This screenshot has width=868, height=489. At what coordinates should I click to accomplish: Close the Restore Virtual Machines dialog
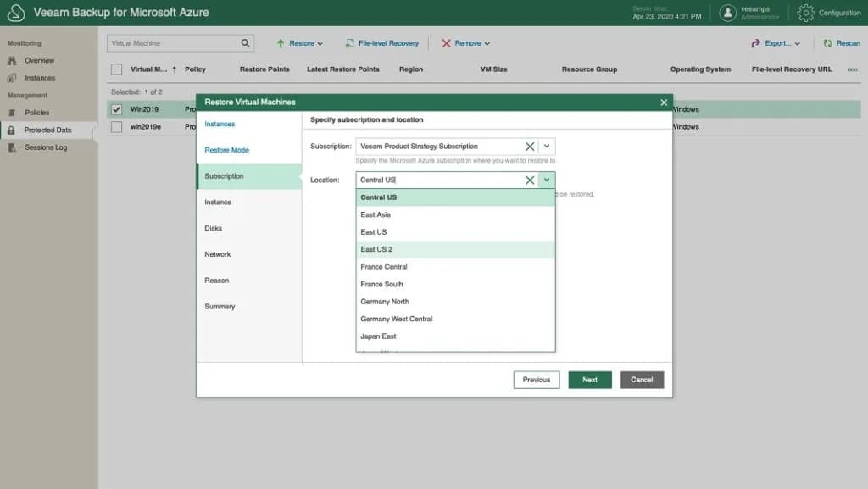664,103
